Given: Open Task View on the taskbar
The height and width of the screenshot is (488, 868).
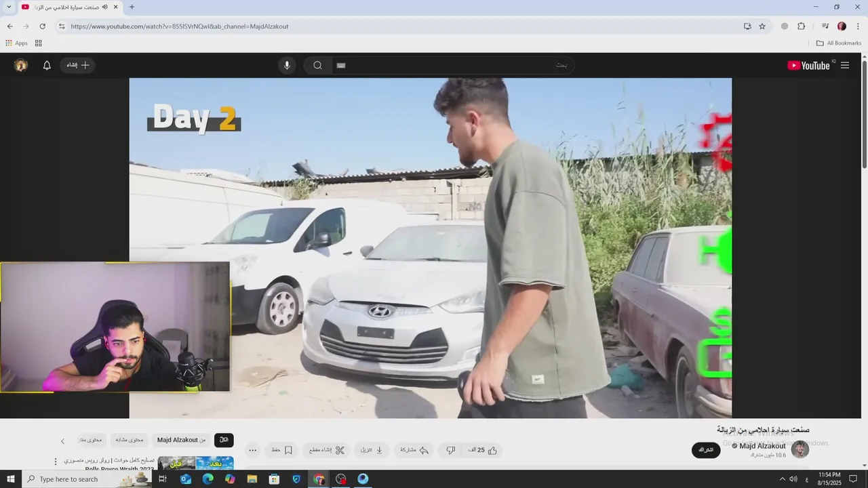Looking at the screenshot, I should click(x=163, y=479).
